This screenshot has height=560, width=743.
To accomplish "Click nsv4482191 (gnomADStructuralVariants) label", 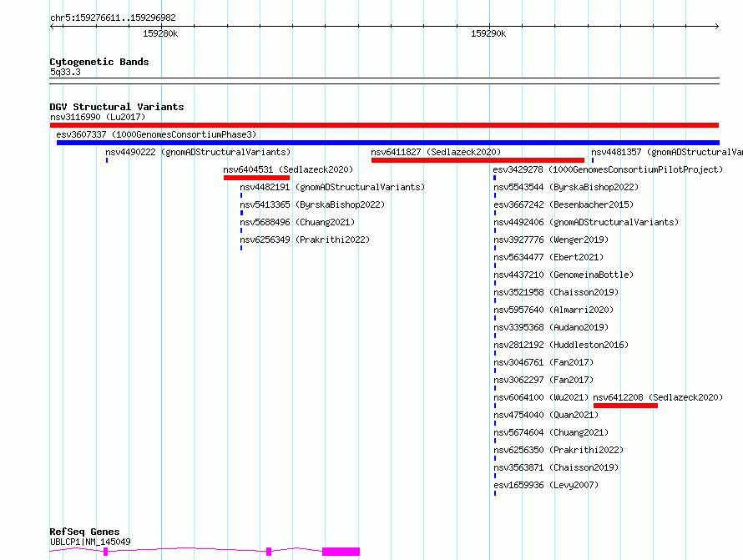I will [x=332, y=187].
